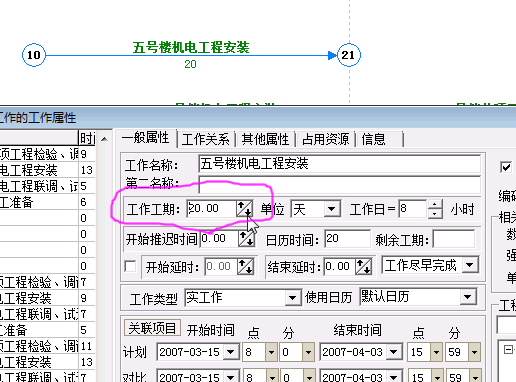This screenshot has height=382, width=516.
Task: Click the 结束延时 spinner icon
Action: [x=363, y=267]
